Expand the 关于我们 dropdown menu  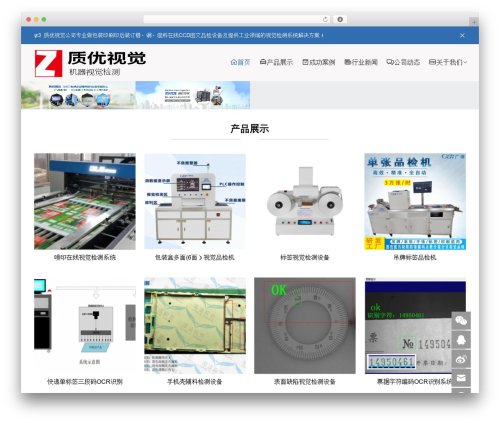448,62
